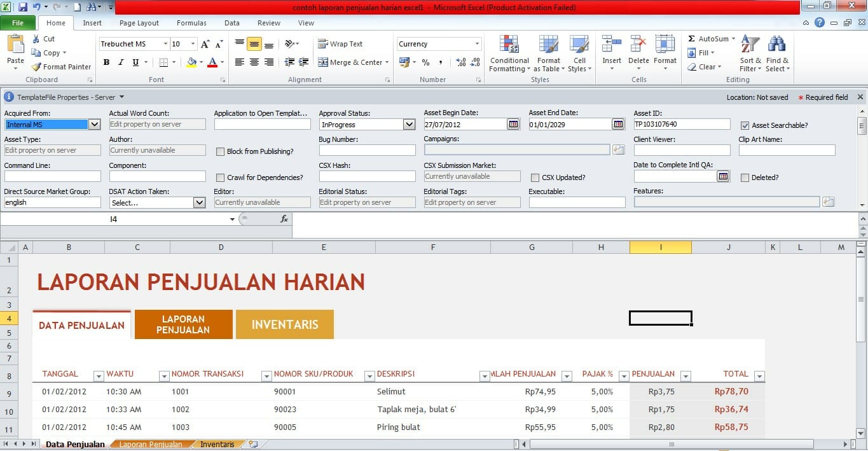Click the Insert Function fx icon
Image resolution: width=868 pixels, height=451 pixels.
(x=284, y=218)
